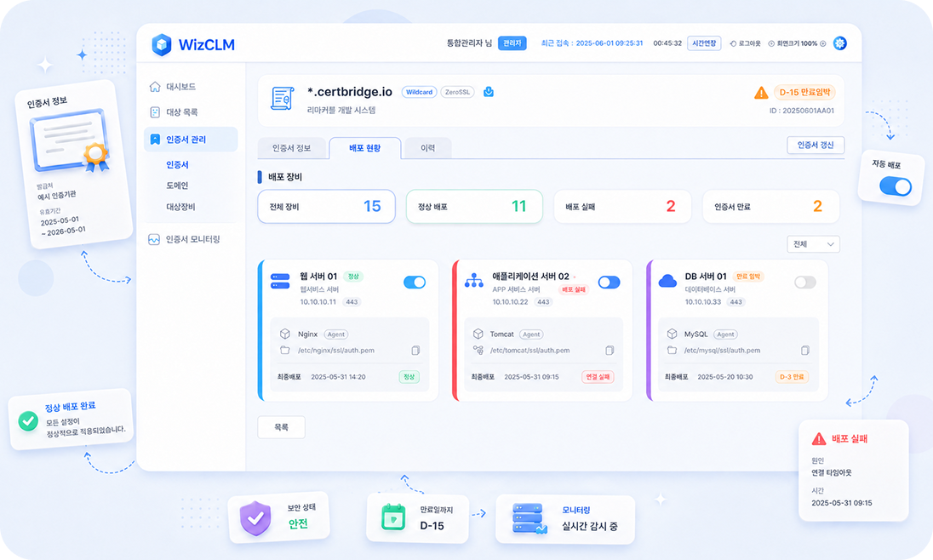Copy the /etc/mysql/ssl/auth.pem path
Screen dimensions: 933x560
tap(804, 351)
